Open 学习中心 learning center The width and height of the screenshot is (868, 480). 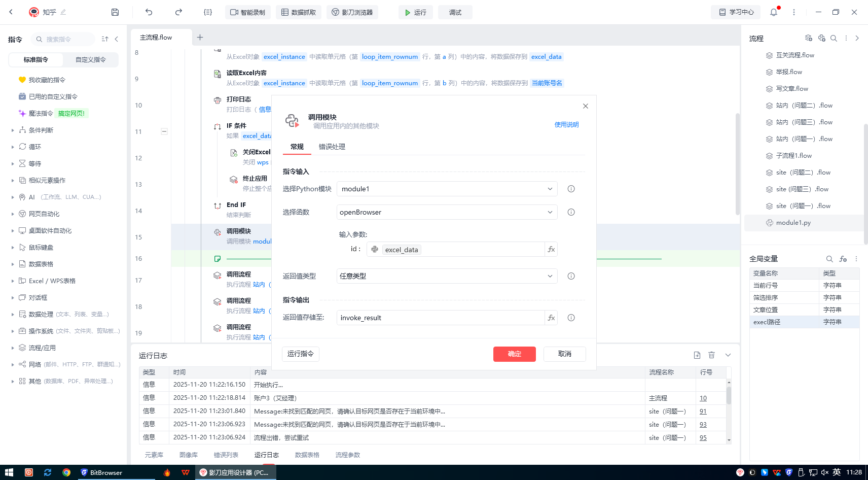(x=737, y=12)
